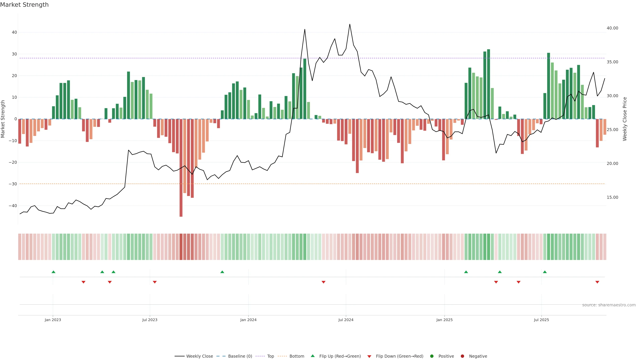Click the green Positive legend dot
This screenshot has height=362, width=644.
tap(432, 356)
